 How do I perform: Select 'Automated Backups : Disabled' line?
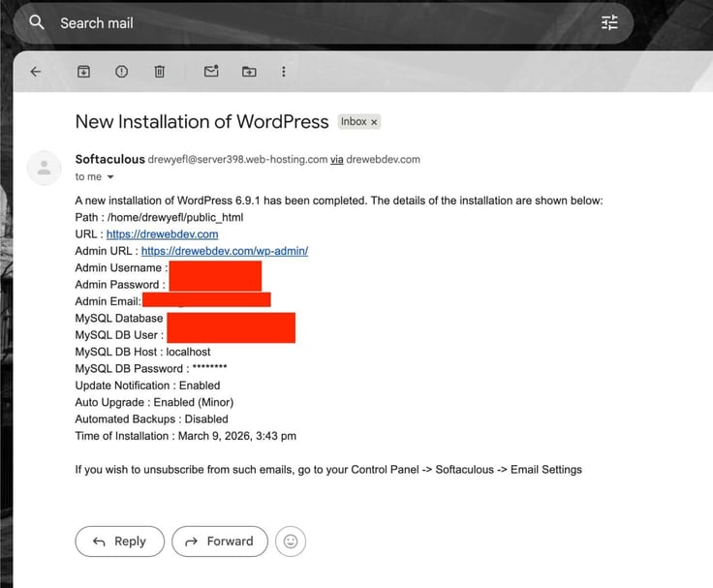[152, 419]
